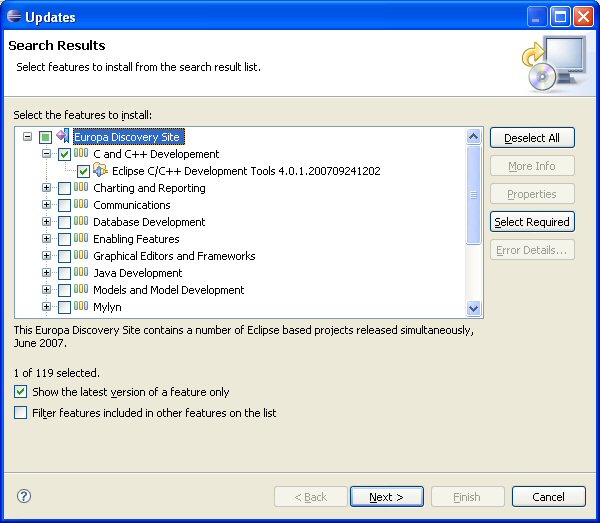
Task: Uncheck the C and C++ Developement checkbox
Action: (x=65, y=155)
